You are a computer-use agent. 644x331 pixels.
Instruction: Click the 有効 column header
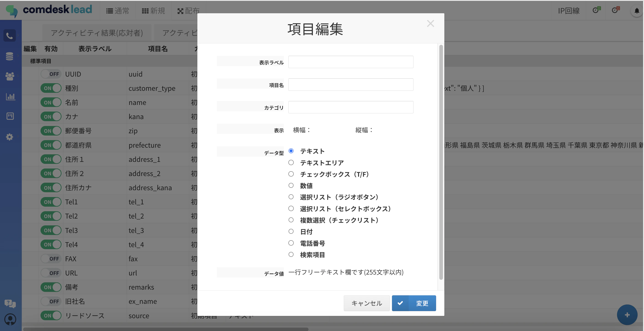click(x=51, y=49)
